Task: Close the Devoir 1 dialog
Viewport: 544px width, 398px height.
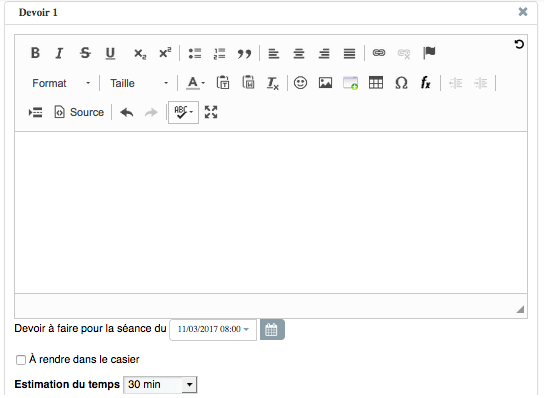Action: coord(523,12)
